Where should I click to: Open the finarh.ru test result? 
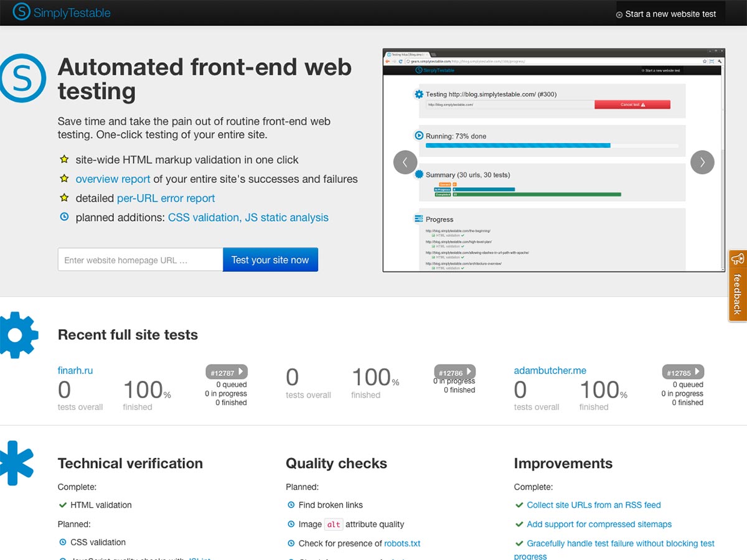[x=75, y=370]
